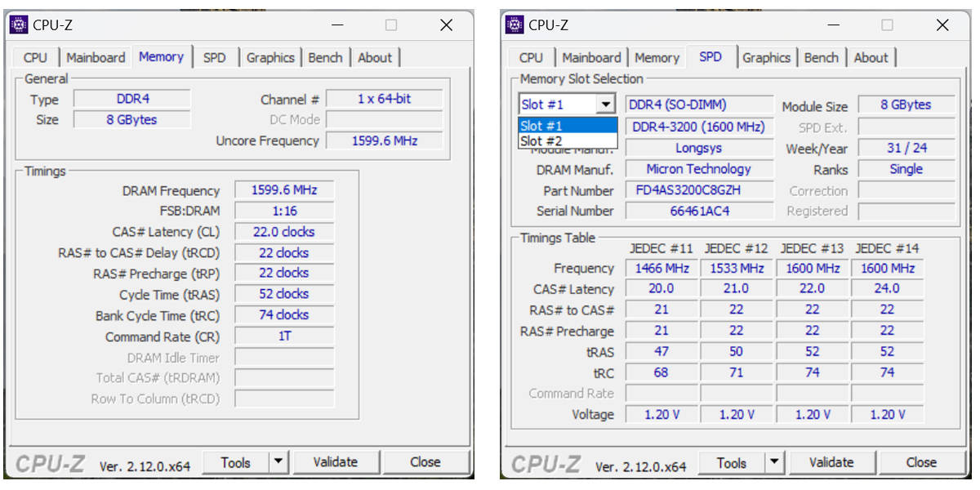Click the DDR4-3200 (1600 MHz) field
Image resolution: width=980 pixels, height=490 pixels.
700,127
